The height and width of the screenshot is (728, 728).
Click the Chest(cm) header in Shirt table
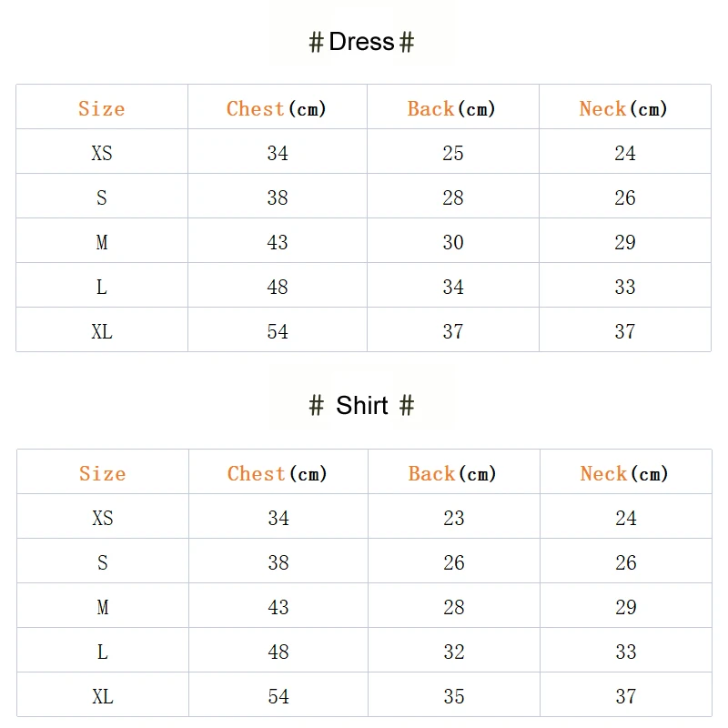click(x=278, y=473)
